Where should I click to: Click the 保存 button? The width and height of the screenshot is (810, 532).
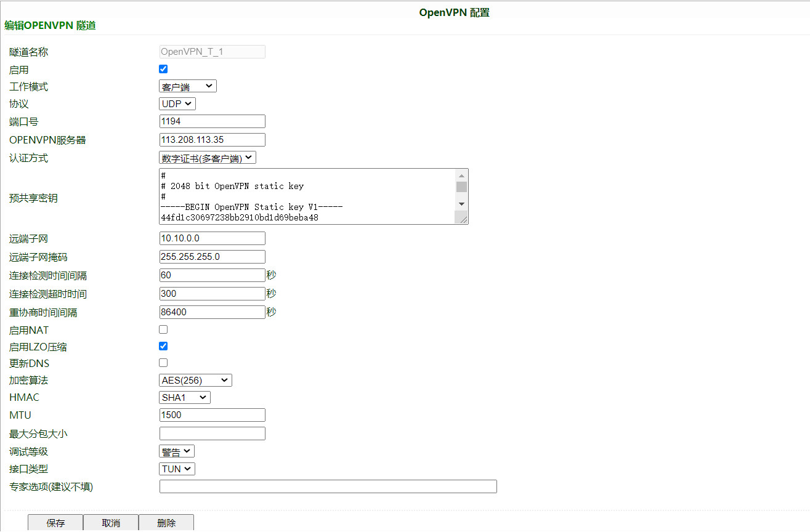click(x=55, y=523)
